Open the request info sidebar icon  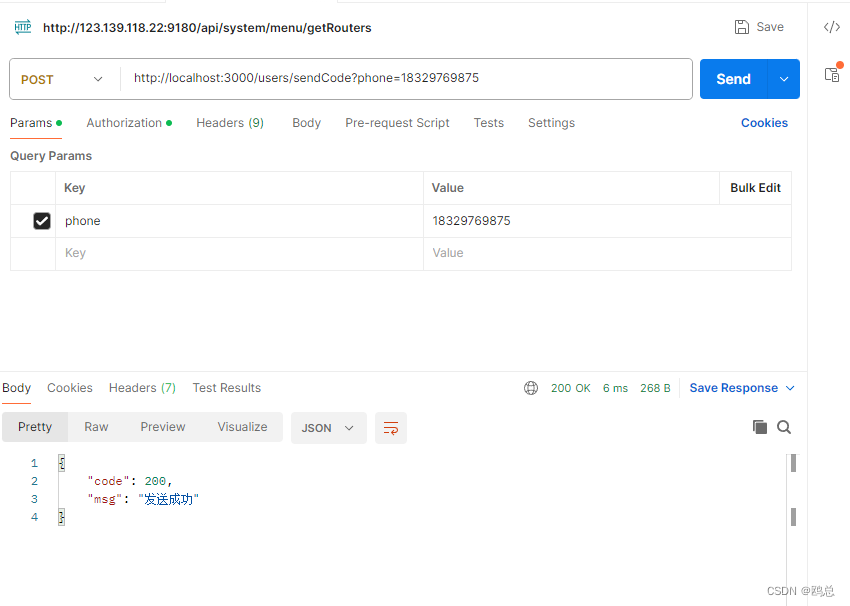point(832,75)
